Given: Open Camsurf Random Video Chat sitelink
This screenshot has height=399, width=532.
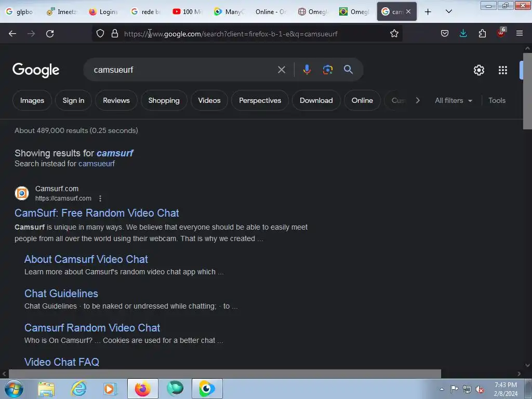Looking at the screenshot, I should pos(92,328).
